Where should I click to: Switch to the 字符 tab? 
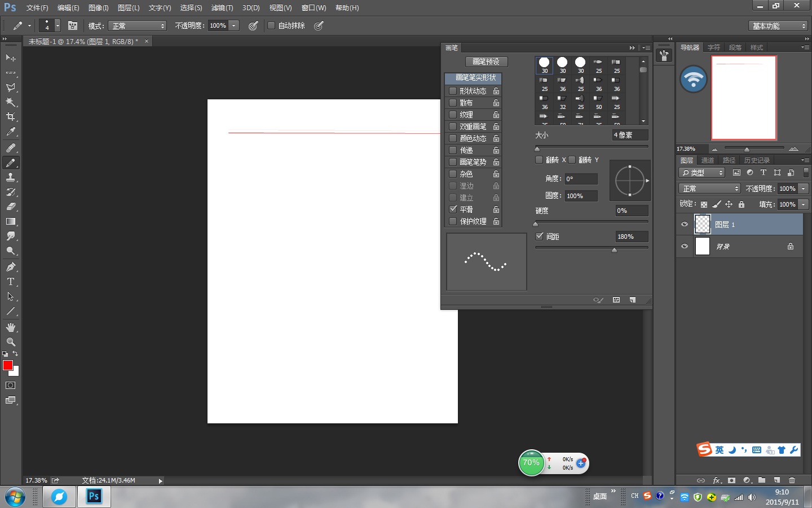pos(714,47)
